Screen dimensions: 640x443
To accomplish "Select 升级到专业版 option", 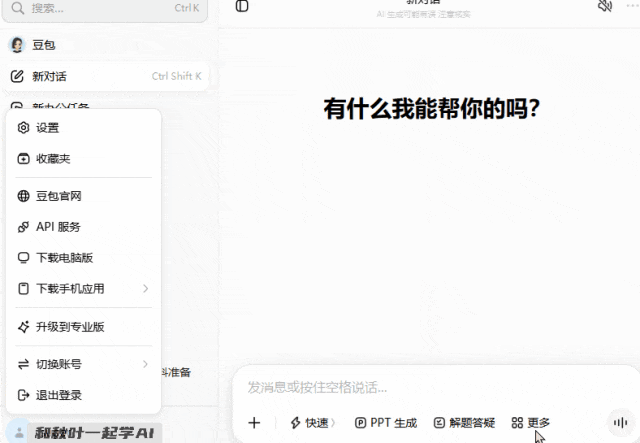I will [83, 327].
